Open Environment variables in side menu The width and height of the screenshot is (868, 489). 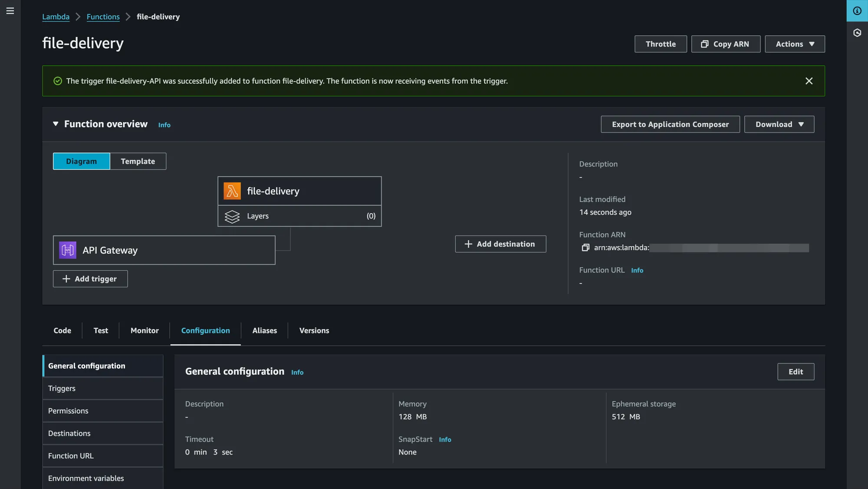point(103,479)
